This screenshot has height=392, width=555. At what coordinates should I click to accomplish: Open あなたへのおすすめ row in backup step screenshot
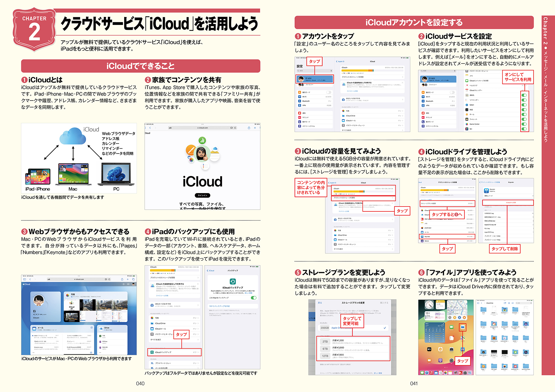click(x=174, y=305)
